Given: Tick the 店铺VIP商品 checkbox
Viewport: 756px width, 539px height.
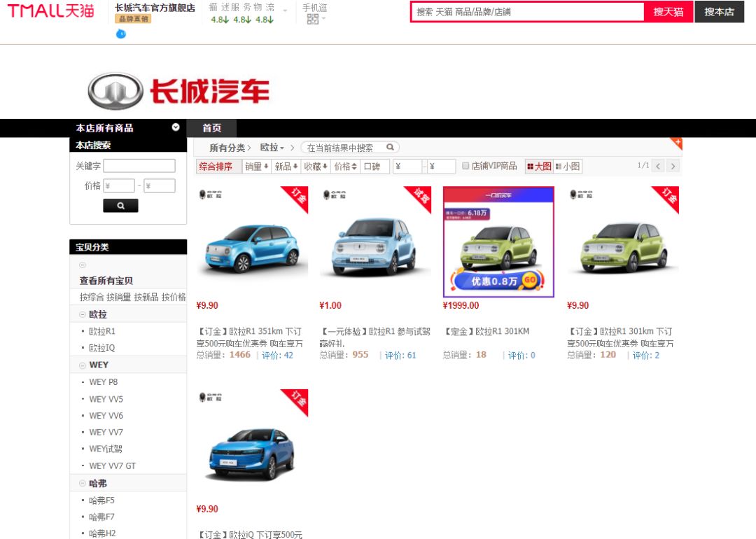Looking at the screenshot, I should (465, 166).
